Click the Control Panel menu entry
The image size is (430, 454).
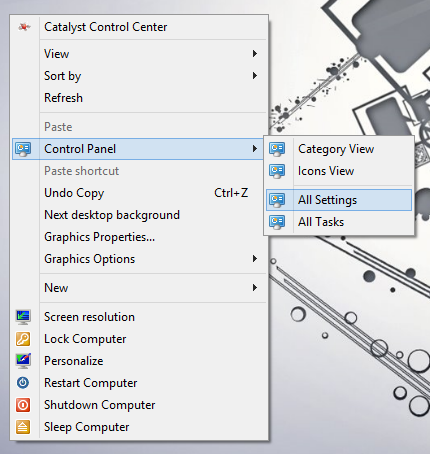click(x=138, y=149)
